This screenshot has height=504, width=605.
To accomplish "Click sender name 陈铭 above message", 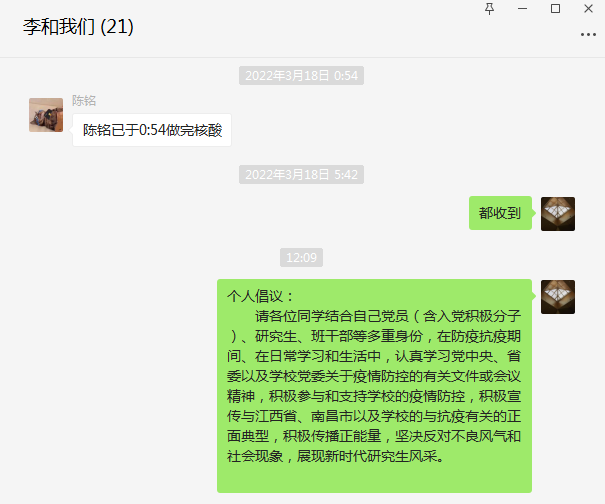I will [84, 101].
